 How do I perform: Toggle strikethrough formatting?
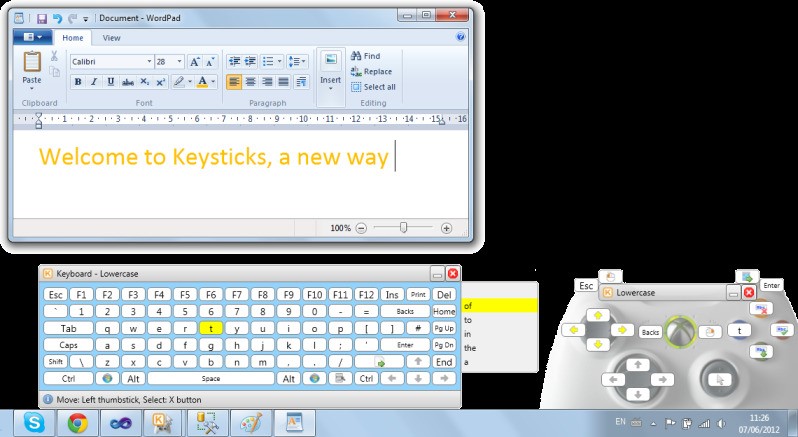pyautogui.click(x=128, y=82)
